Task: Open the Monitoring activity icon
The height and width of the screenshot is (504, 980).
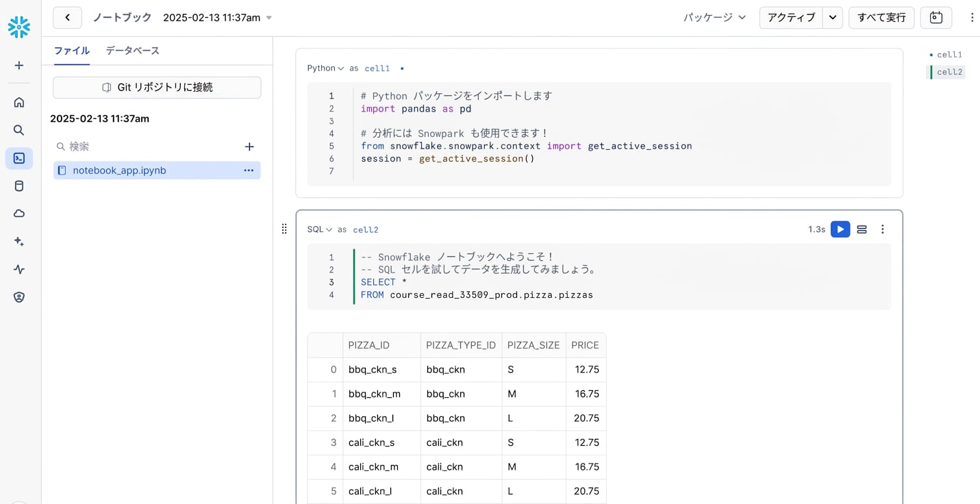Action: click(x=19, y=269)
